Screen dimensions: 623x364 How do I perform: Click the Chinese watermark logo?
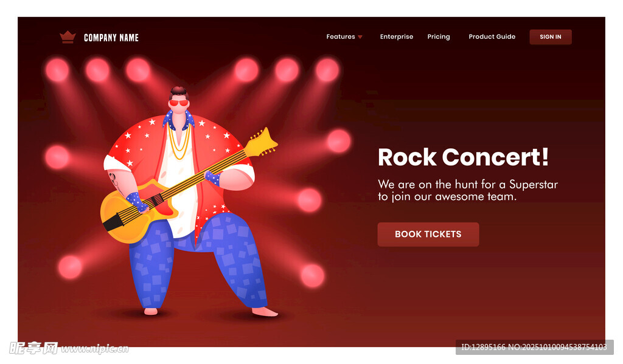(x=33, y=348)
